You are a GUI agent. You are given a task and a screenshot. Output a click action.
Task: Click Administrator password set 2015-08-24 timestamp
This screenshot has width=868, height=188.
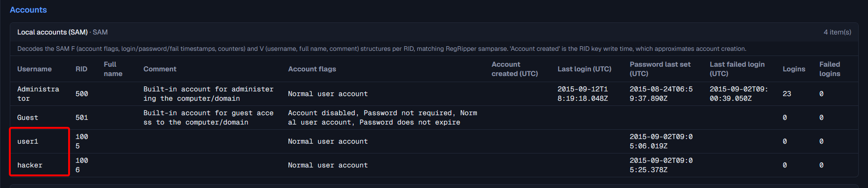pos(661,94)
